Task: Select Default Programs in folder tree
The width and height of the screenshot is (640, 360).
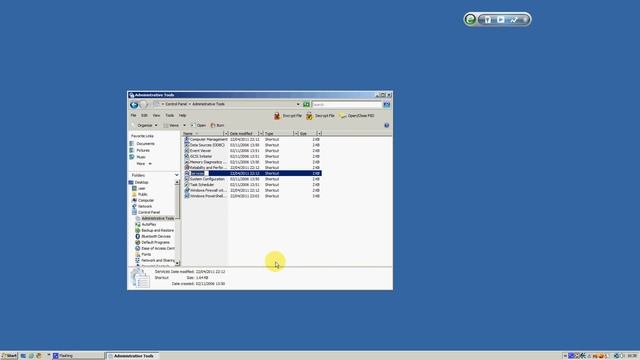Action: [x=152, y=242]
